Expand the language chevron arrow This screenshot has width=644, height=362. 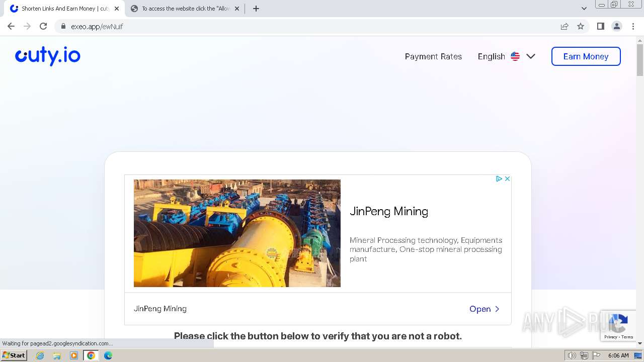531,56
